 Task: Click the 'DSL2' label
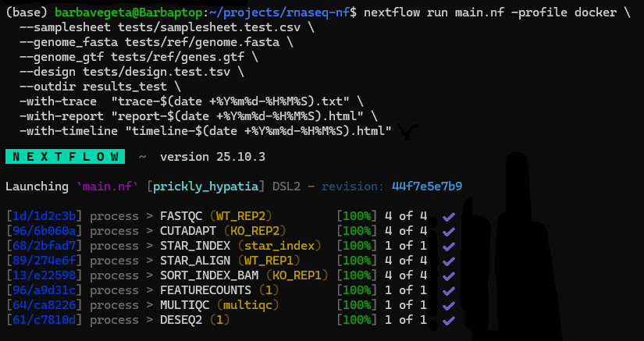286,186
